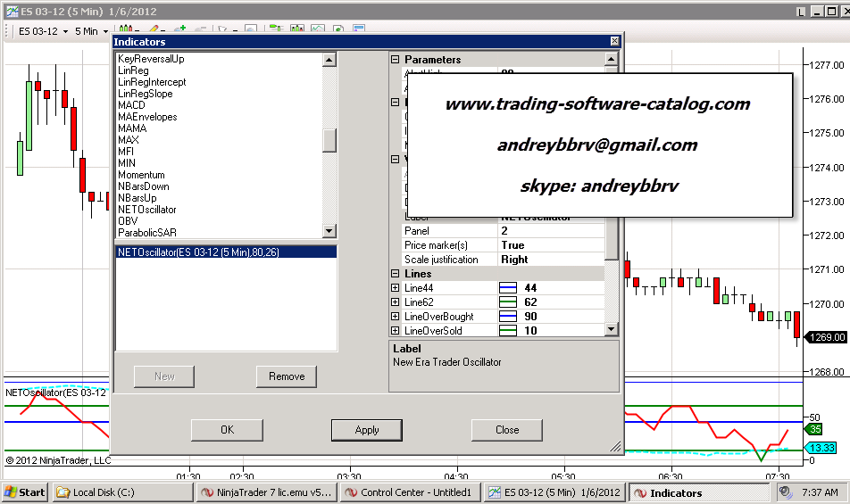Close the Indicators dialog with the X icon
Screen dimensions: 850x504
tap(614, 42)
